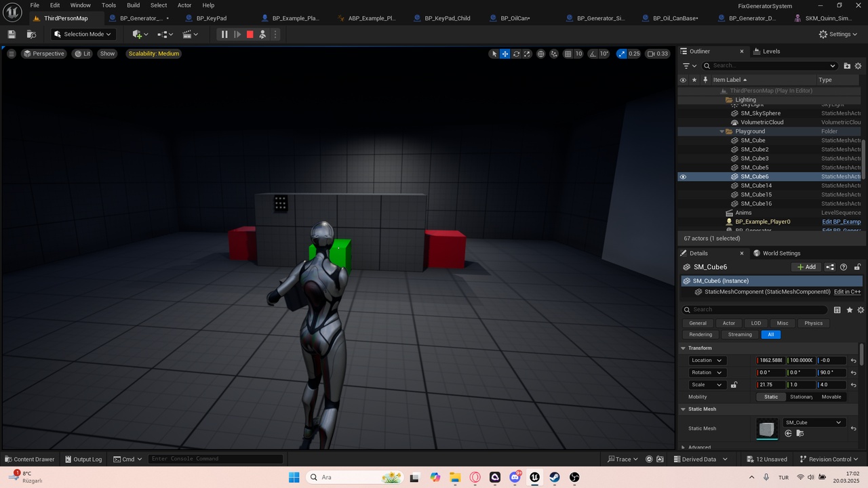Set Mobility to Movable
This screenshot has width=868, height=488.
pos(831,397)
